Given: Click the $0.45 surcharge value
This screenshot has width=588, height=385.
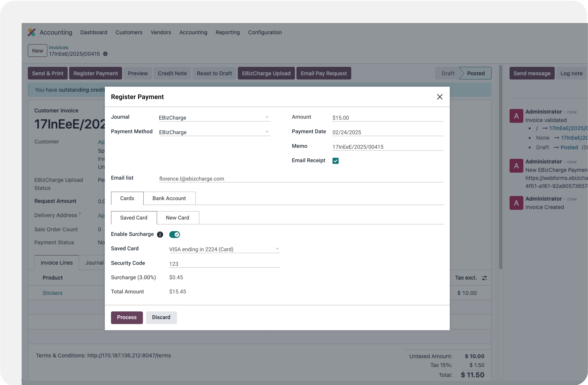Looking at the screenshot, I should point(176,277).
